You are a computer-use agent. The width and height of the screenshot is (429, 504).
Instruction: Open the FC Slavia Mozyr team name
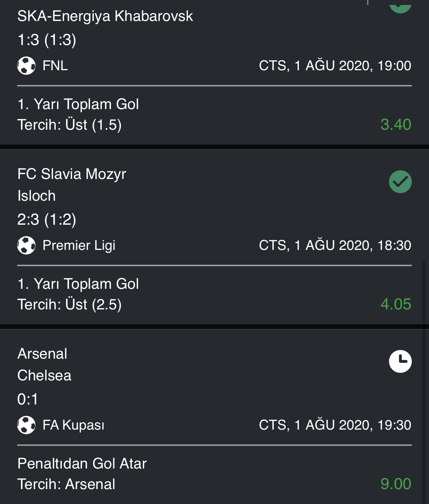72,174
